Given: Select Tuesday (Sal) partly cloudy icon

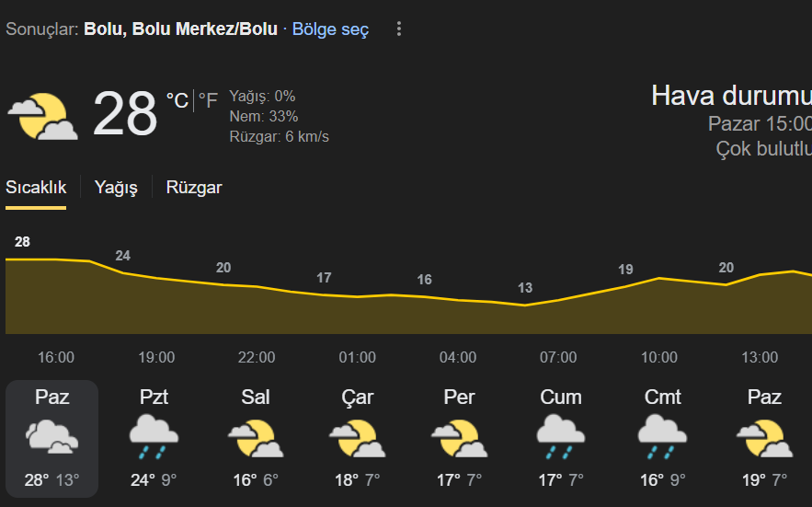Looking at the screenshot, I should tap(256, 438).
